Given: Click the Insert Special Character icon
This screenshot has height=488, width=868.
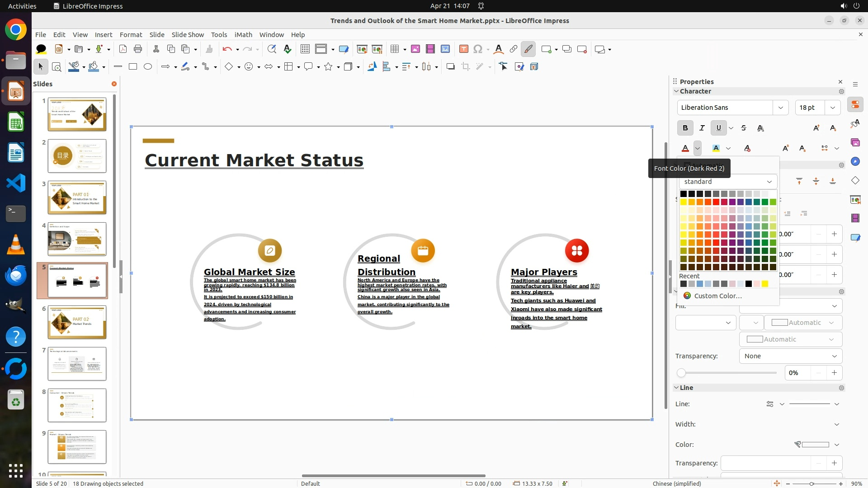Looking at the screenshot, I should (x=478, y=49).
